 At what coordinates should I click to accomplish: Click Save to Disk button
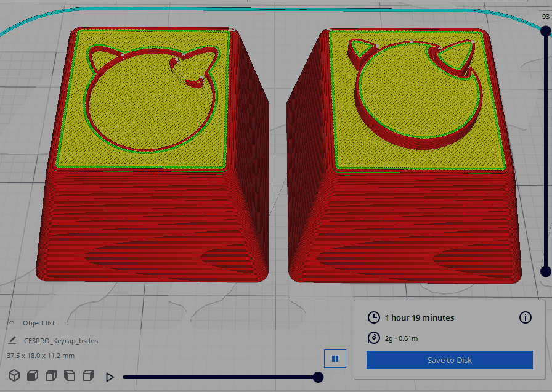click(450, 360)
